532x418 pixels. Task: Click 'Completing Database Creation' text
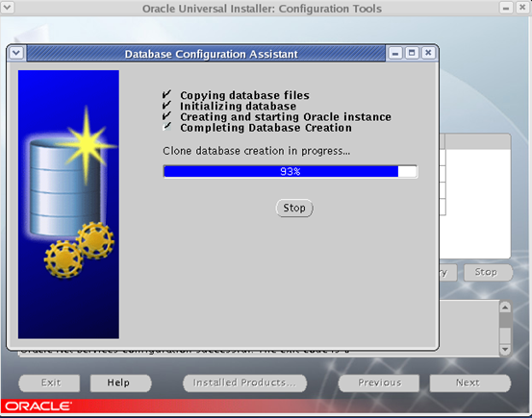point(266,128)
